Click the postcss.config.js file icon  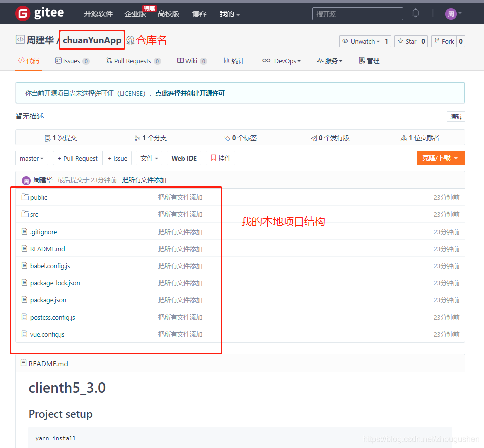coord(24,317)
